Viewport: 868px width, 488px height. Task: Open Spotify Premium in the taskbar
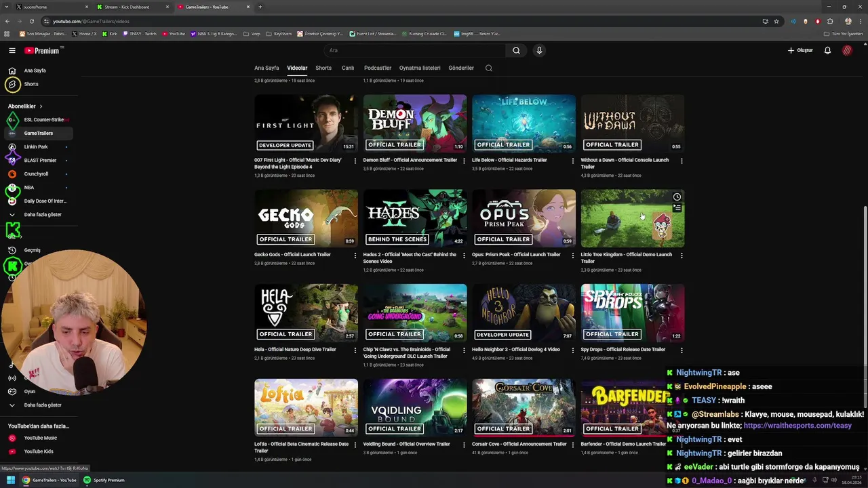(104, 480)
